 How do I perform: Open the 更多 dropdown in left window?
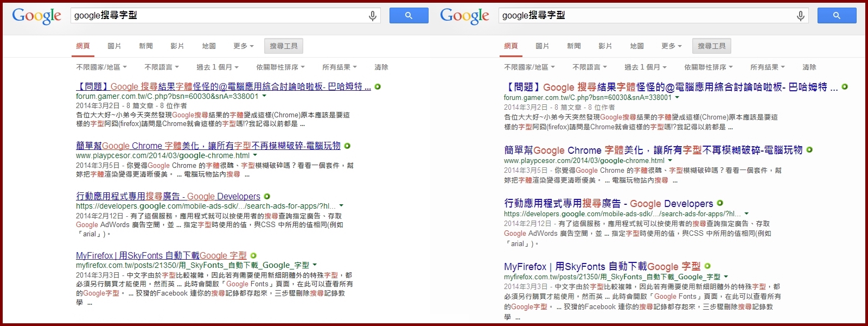pos(244,46)
